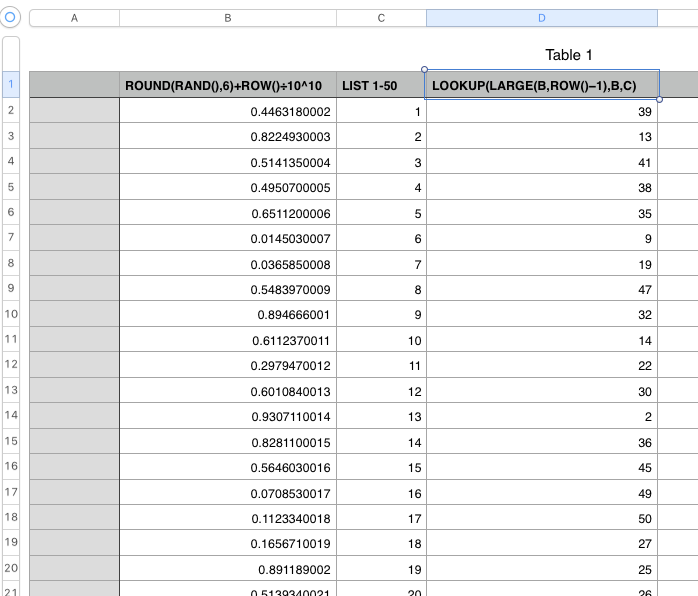Select cell with 0.4463180002
The width and height of the screenshot is (698, 596).
point(228,110)
